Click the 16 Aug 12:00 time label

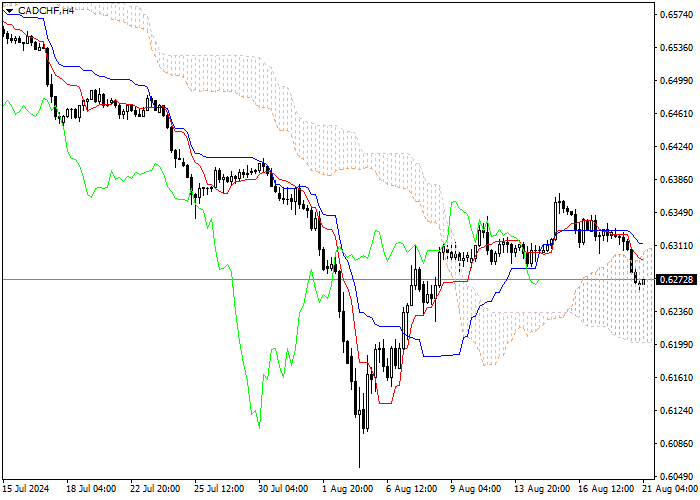click(x=606, y=489)
